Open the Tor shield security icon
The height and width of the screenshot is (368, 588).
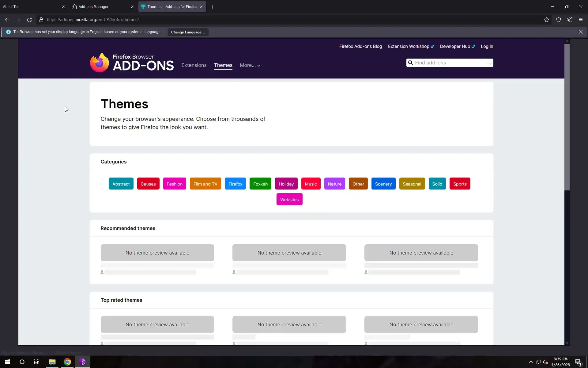point(559,20)
